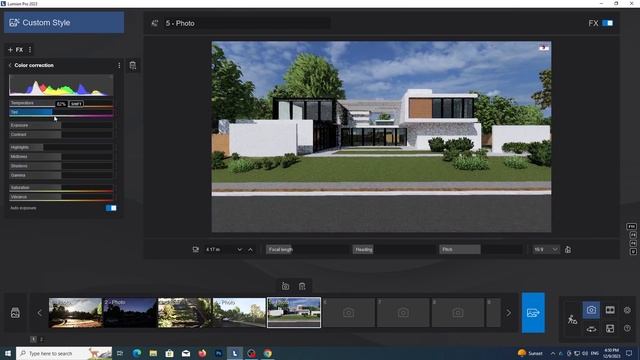Select the fourth photo thumbnail of a road
640x360 pixels.
click(x=239, y=313)
